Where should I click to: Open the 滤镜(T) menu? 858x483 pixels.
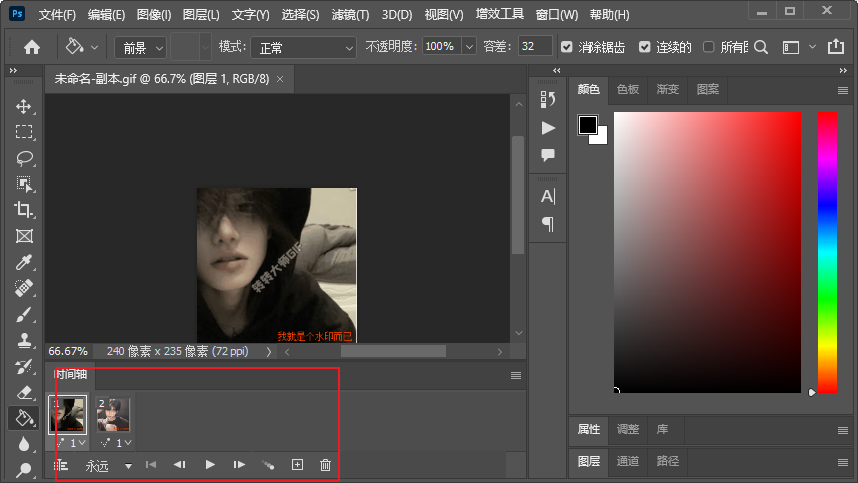(349, 15)
